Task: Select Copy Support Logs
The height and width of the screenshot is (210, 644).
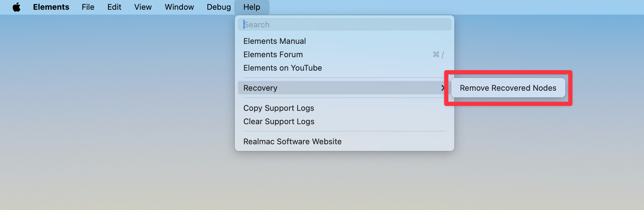Action: (x=278, y=108)
